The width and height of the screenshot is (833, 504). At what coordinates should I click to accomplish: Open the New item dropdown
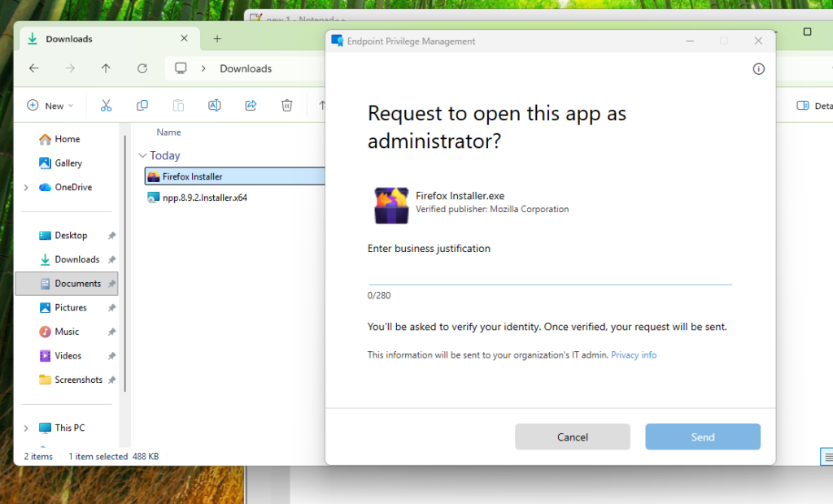(x=50, y=106)
